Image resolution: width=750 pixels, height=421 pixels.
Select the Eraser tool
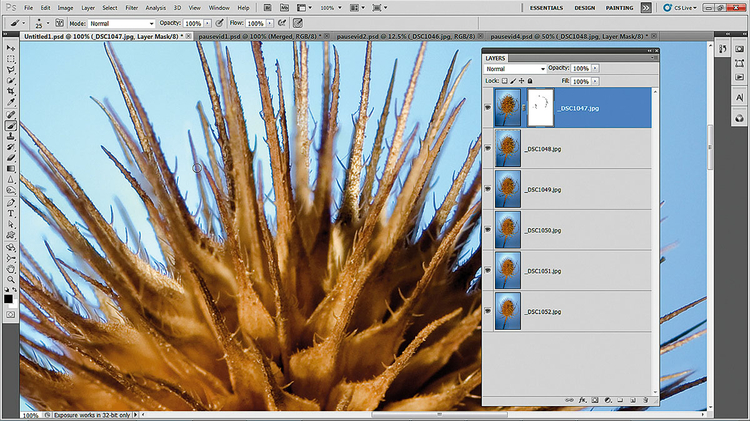[11, 158]
